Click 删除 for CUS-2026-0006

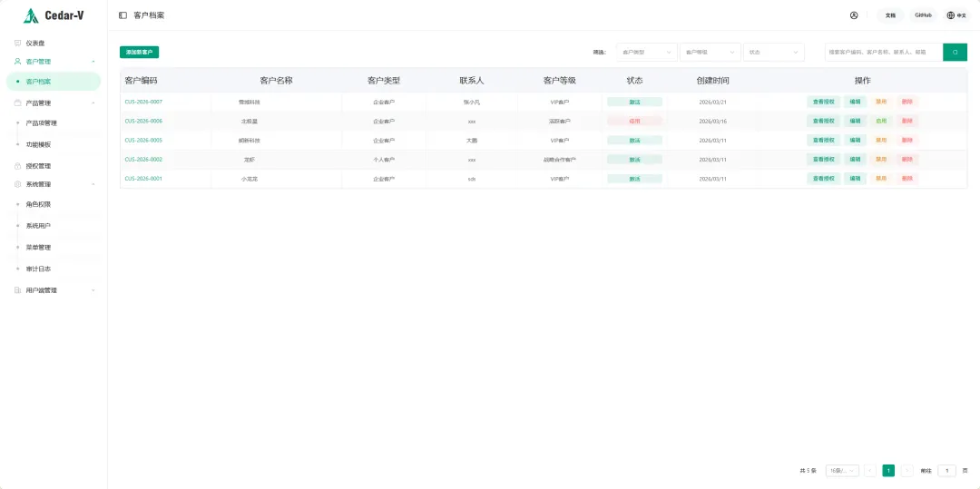(906, 122)
